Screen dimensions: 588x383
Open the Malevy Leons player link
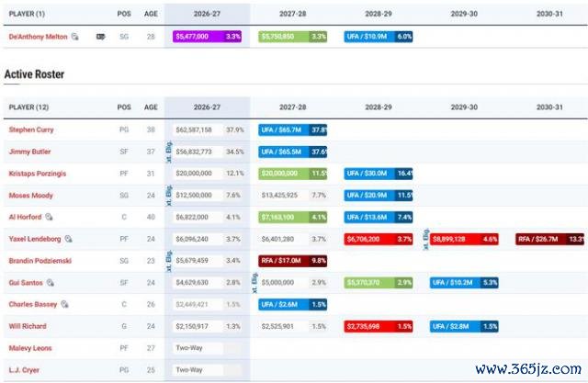pos(30,348)
